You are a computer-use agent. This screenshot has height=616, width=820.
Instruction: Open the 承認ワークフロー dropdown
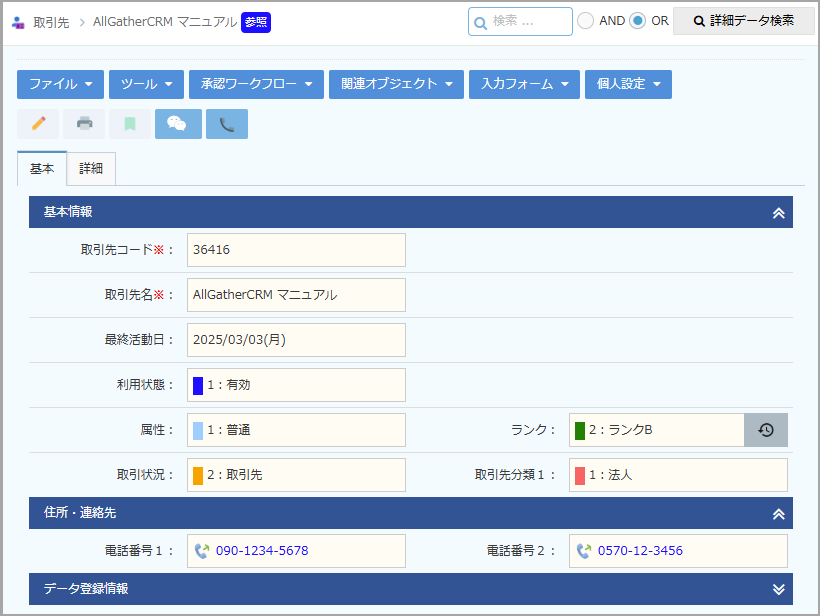pos(256,84)
